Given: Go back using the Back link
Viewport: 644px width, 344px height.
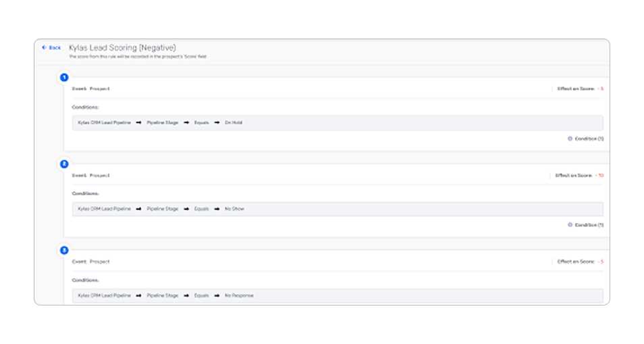Looking at the screenshot, I should click(55, 47).
